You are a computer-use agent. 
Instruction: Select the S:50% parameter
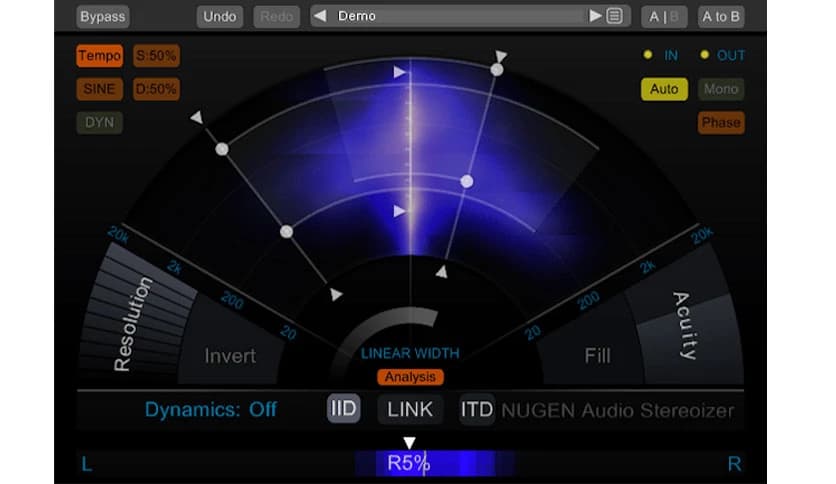[x=156, y=55]
